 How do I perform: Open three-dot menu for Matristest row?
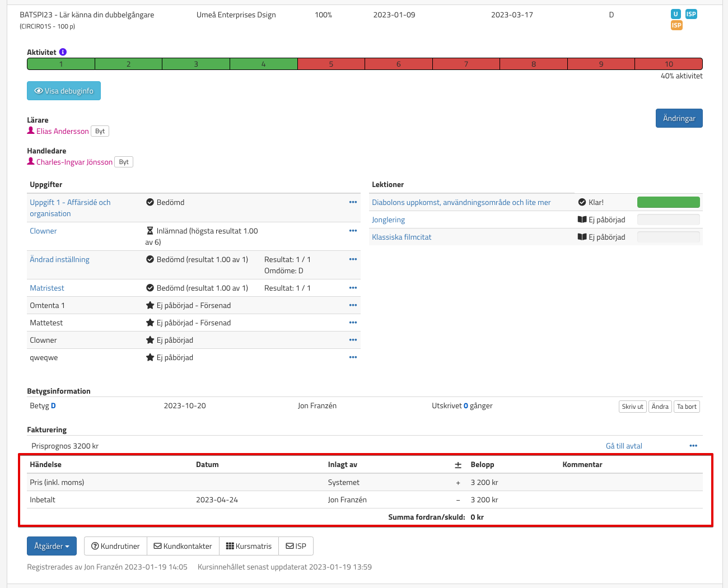pos(353,288)
